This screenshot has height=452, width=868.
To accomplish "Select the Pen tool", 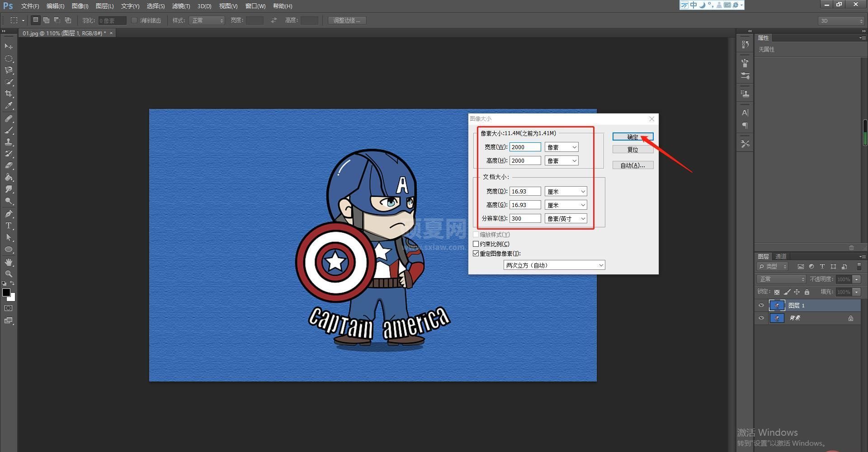I will click(9, 213).
